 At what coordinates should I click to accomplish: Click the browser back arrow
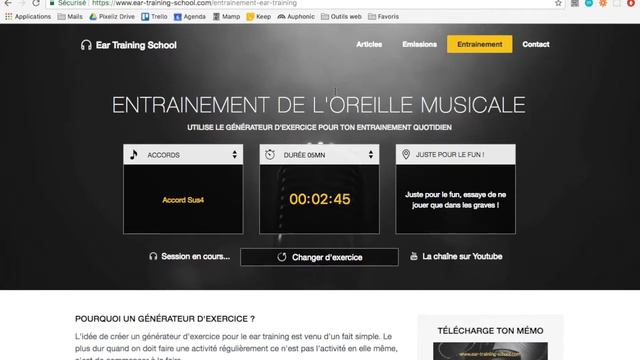tap(8, 3)
